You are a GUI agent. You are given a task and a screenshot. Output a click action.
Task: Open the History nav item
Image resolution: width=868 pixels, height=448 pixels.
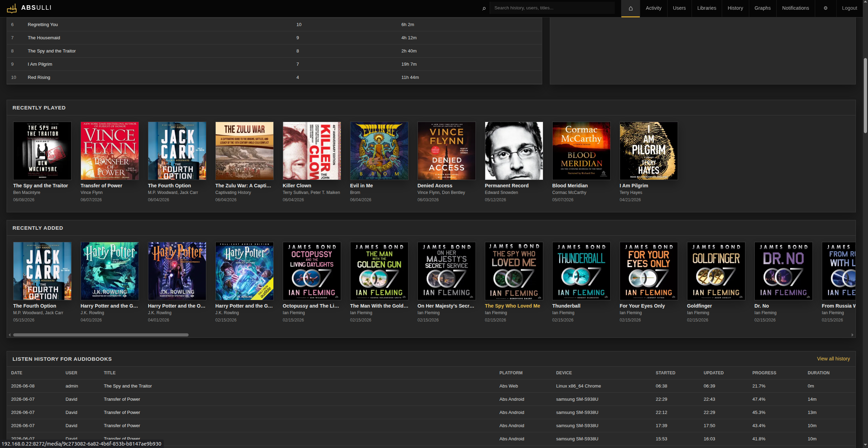pyautogui.click(x=735, y=8)
